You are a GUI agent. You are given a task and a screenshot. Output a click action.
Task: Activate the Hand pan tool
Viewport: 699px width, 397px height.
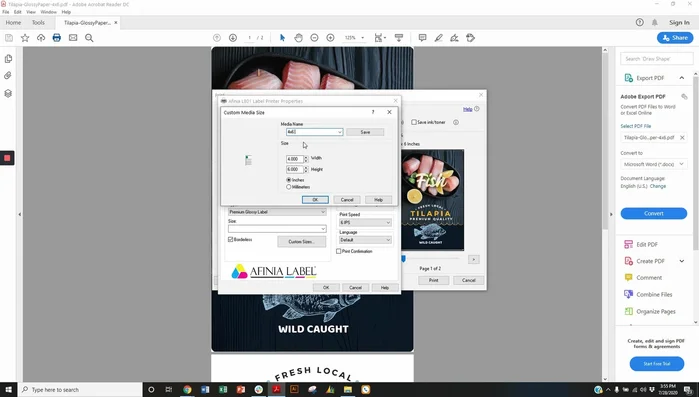[x=298, y=38]
